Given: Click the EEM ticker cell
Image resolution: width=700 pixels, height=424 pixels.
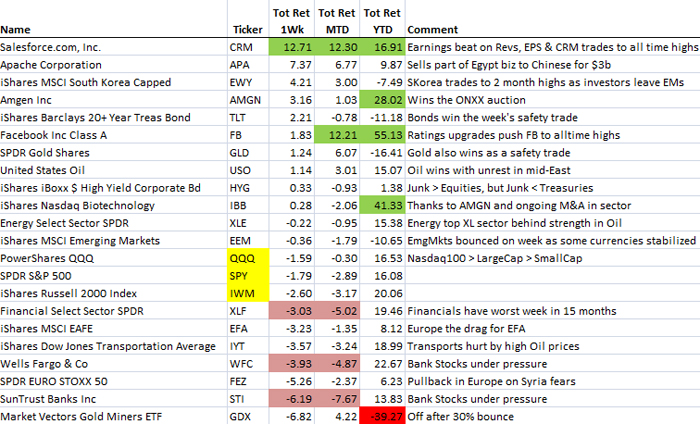Looking at the screenshot, I should [x=248, y=241].
